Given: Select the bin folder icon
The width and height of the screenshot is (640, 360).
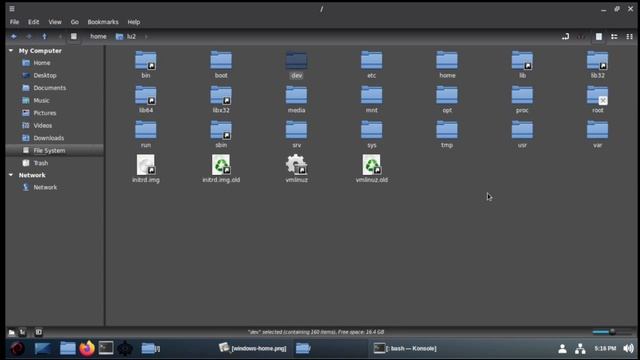Looking at the screenshot, I should [146, 60].
